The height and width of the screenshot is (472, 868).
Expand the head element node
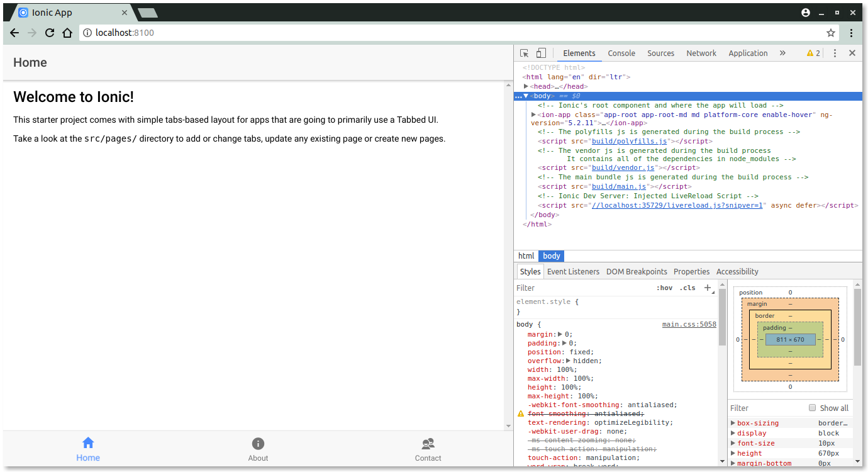pyautogui.click(x=526, y=86)
